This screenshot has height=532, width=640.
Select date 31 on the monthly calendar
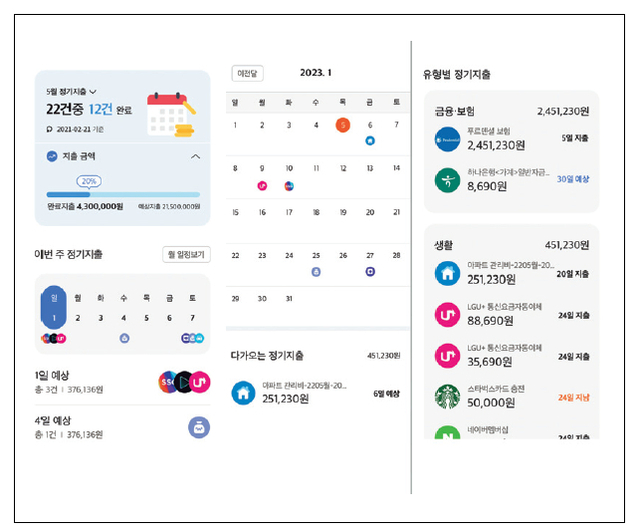coord(289,299)
